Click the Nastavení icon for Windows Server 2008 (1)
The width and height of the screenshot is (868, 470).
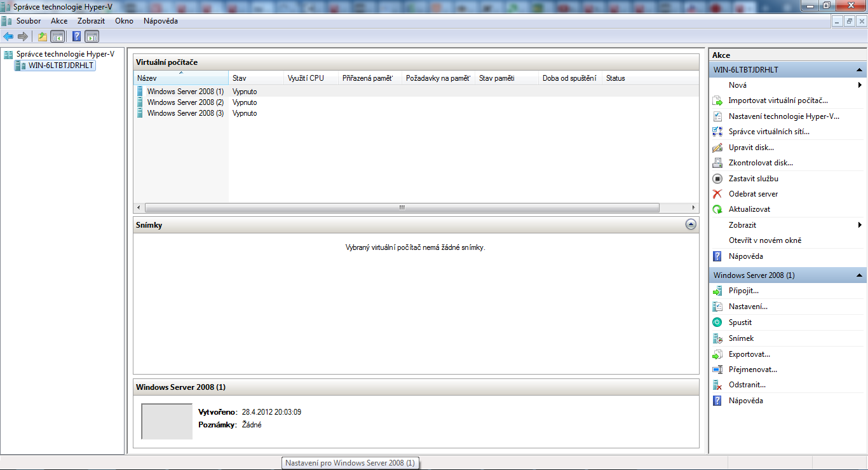tap(717, 307)
